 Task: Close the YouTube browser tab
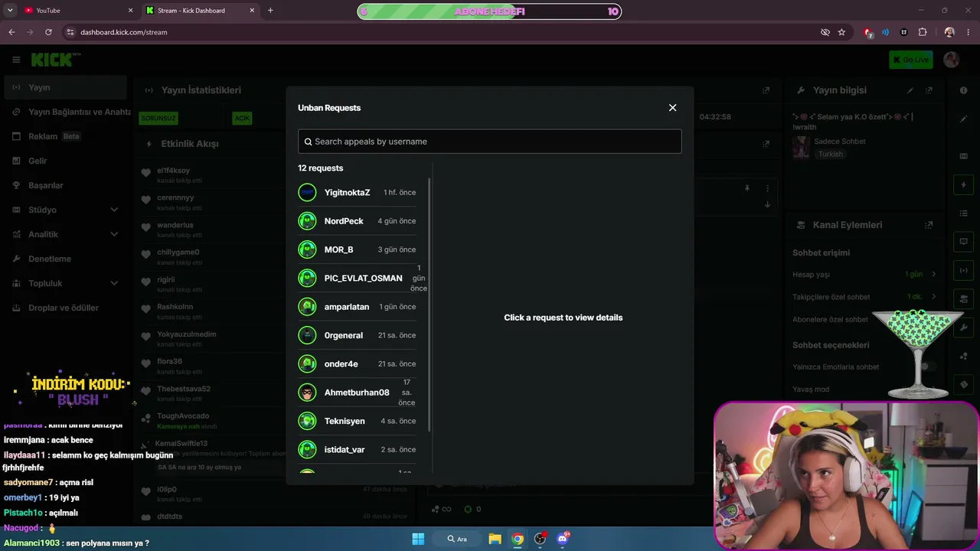click(x=130, y=11)
